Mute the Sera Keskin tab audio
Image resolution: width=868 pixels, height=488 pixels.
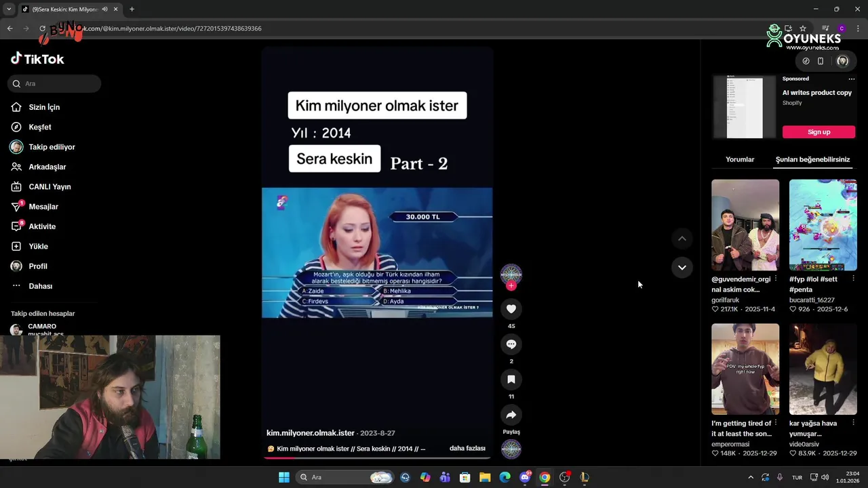[x=104, y=9]
